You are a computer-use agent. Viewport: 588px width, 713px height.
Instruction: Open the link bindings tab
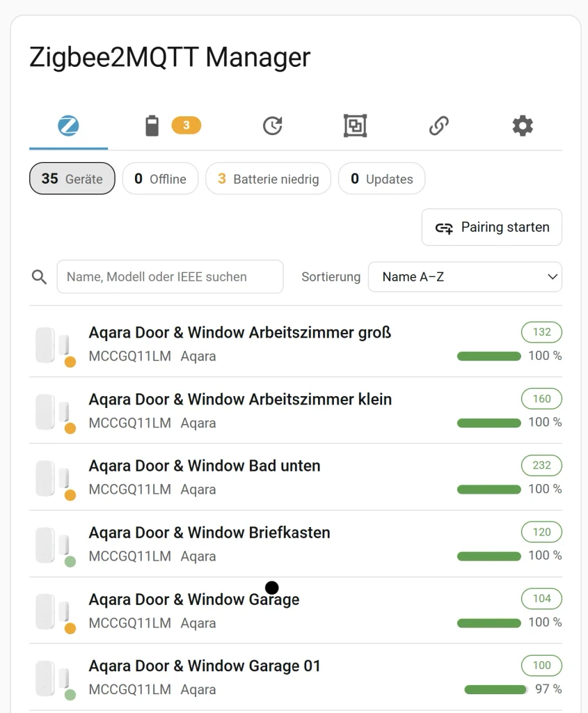[x=439, y=126]
